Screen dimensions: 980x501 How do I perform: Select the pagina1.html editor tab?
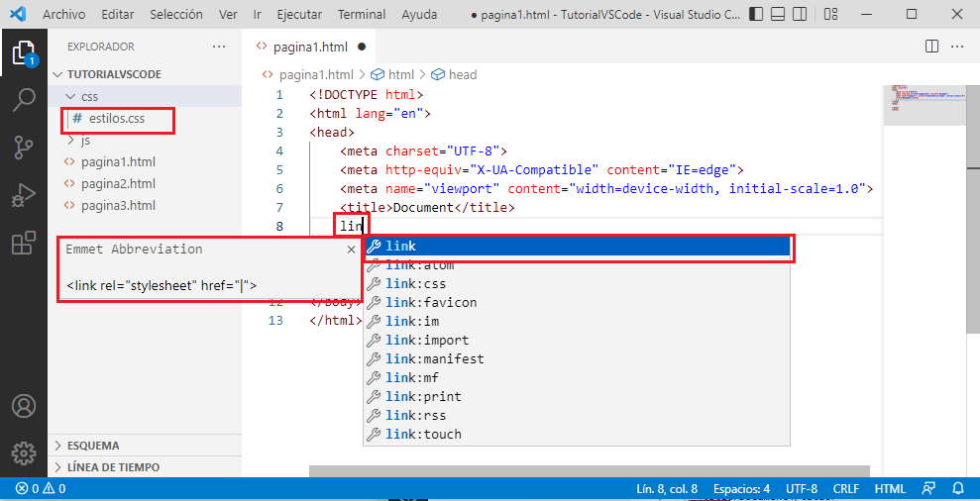coord(309,47)
